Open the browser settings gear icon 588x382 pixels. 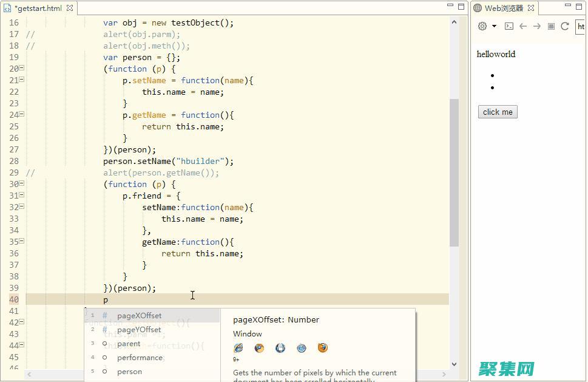[482, 26]
